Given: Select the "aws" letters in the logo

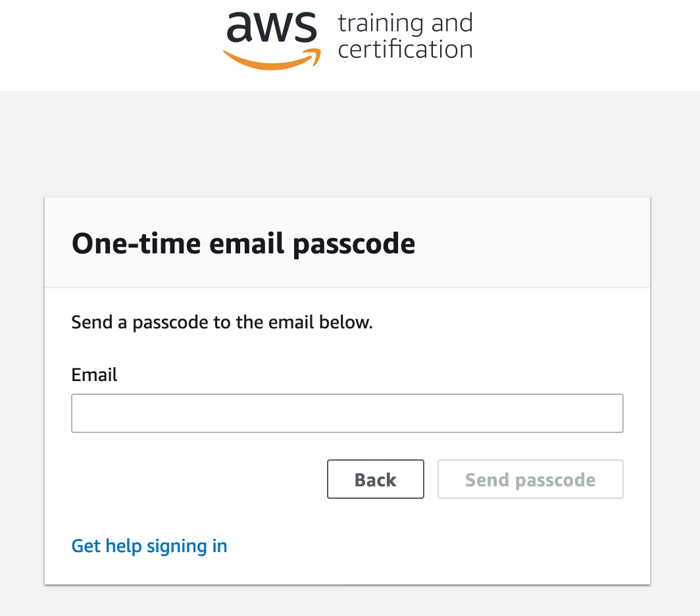Looking at the screenshot, I should point(272,27).
